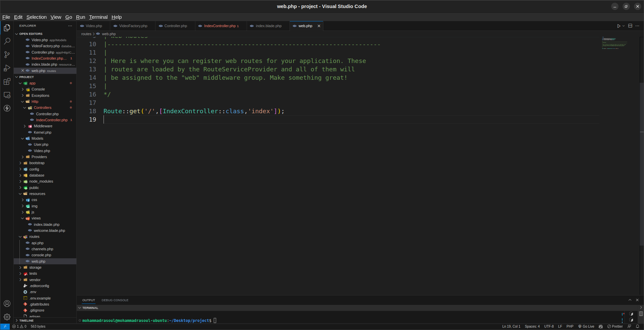The width and height of the screenshot is (644, 330).
Task: Click the notebook-style icon at the panel's right edge
Action: click(x=641, y=314)
